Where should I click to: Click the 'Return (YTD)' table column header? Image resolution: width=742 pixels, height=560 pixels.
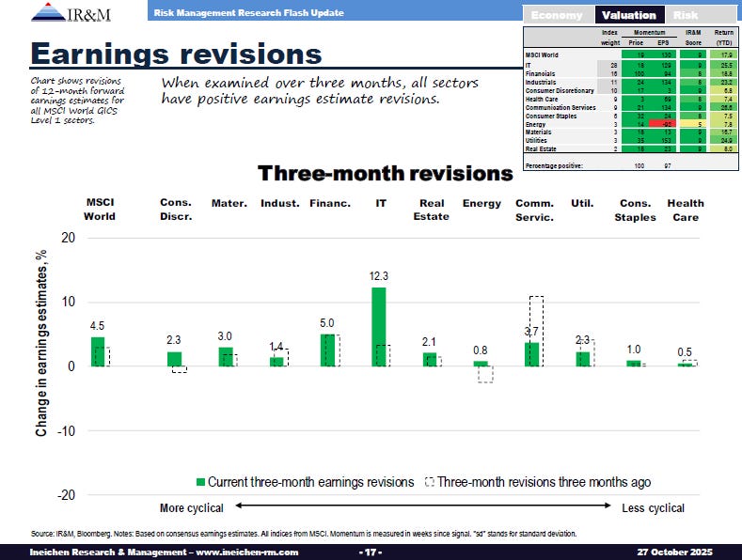click(x=724, y=38)
